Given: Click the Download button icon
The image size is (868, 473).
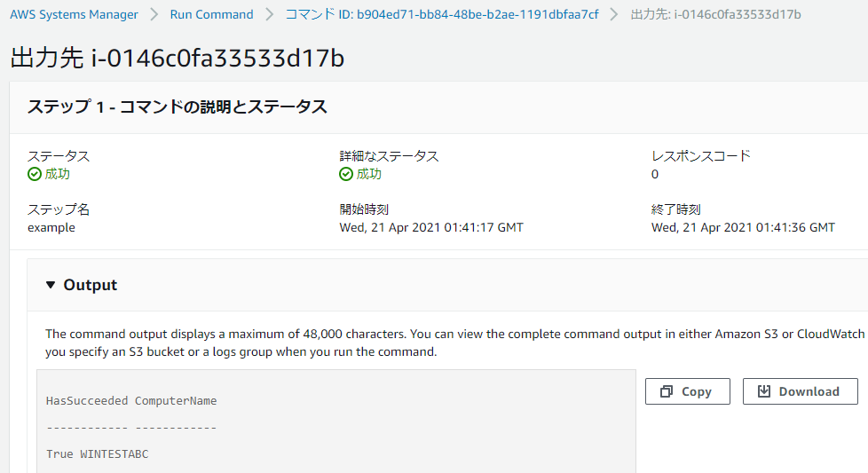Looking at the screenshot, I should pos(764,391).
